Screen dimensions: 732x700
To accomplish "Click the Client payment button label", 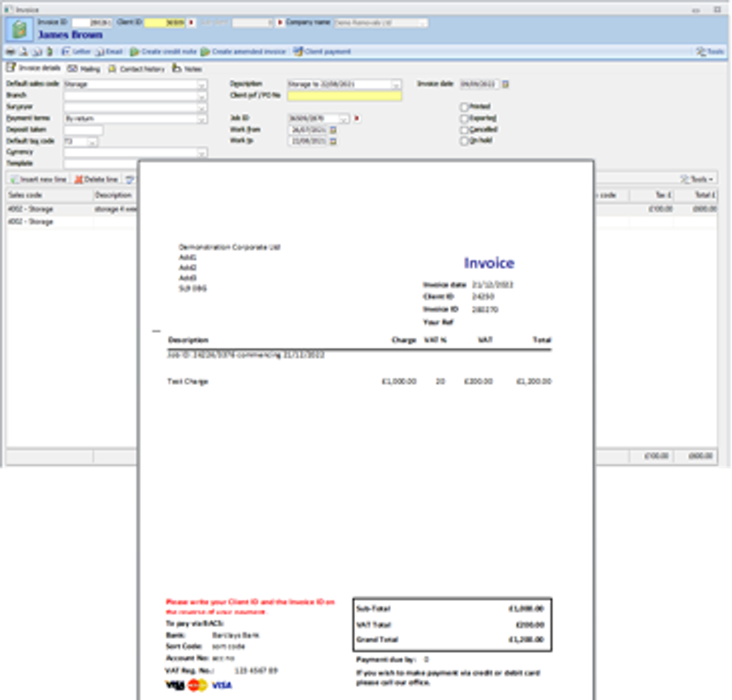I will pyautogui.click(x=328, y=52).
